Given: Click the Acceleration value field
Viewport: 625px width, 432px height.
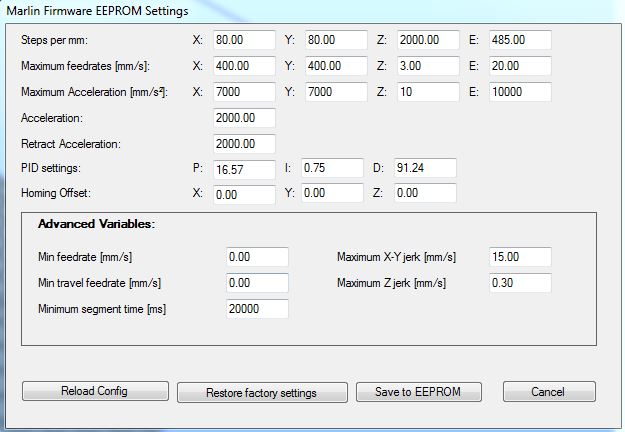Looking at the screenshot, I should 244,119.
